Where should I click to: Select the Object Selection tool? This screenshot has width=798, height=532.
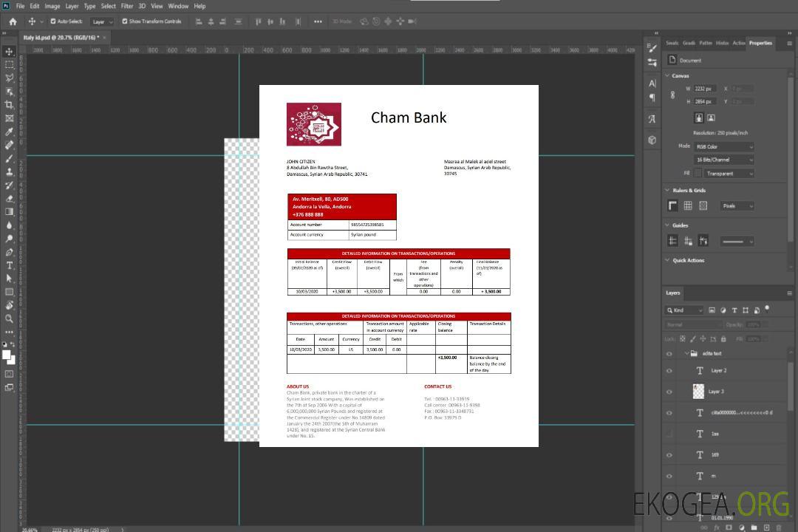tap(9, 92)
